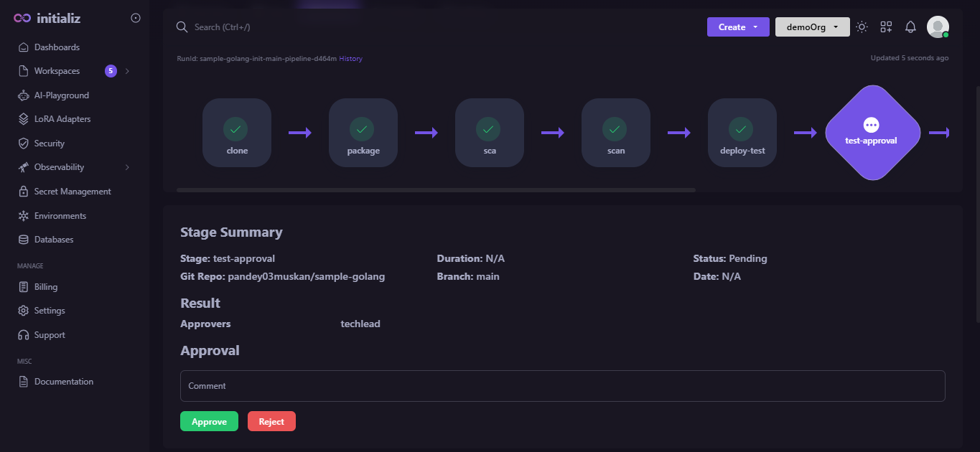Click the Workspaces count badge 5
The width and height of the screenshot is (980, 452).
111,71
